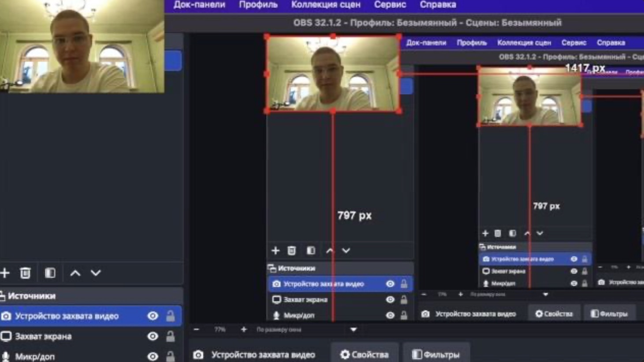Image resolution: width=644 pixels, height=362 pixels.
Task: Click the plus zoom icon in the larger mirrored copy
Action: (461, 294)
